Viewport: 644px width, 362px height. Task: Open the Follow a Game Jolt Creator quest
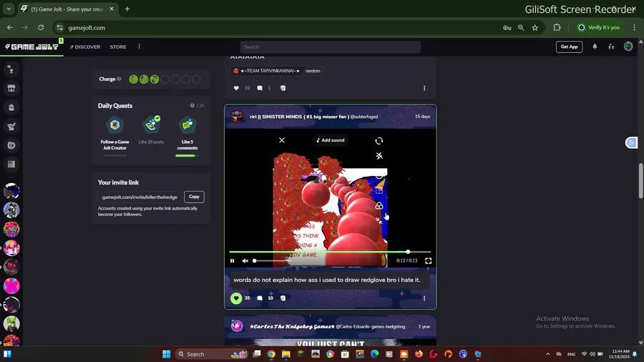click(114, 134)
